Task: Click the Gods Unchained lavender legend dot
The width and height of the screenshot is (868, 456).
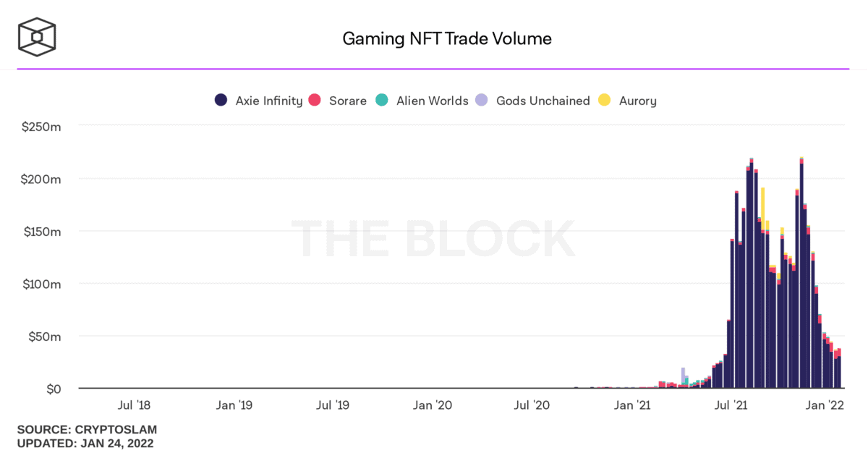Action: [482, 101]
